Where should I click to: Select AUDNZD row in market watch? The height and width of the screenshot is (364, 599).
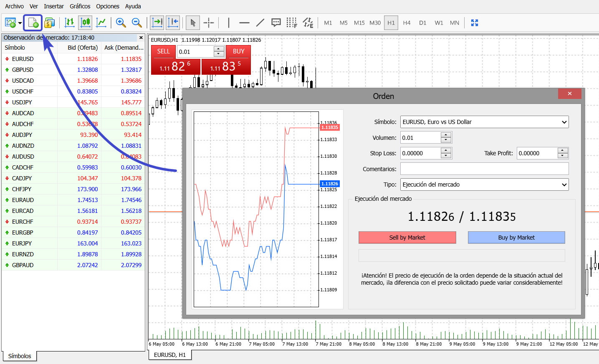pyautogui.click(x=73, y=146)
